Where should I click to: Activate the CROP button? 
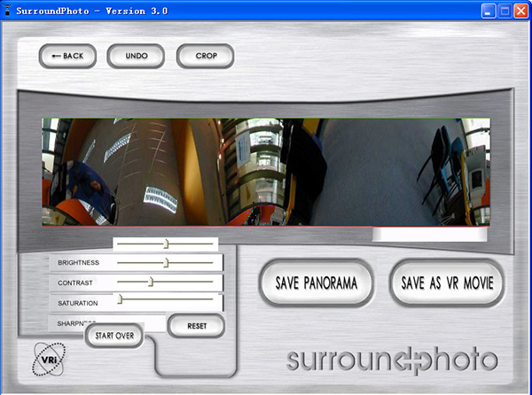(x=206, y=56)
